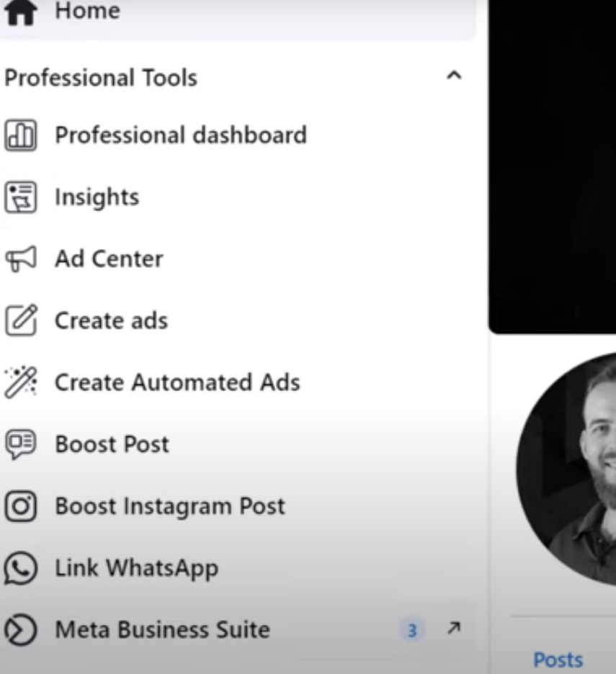The image size is (616, 674).
Task: Click the Professional Tools heading text
Action: pos(101,78)
